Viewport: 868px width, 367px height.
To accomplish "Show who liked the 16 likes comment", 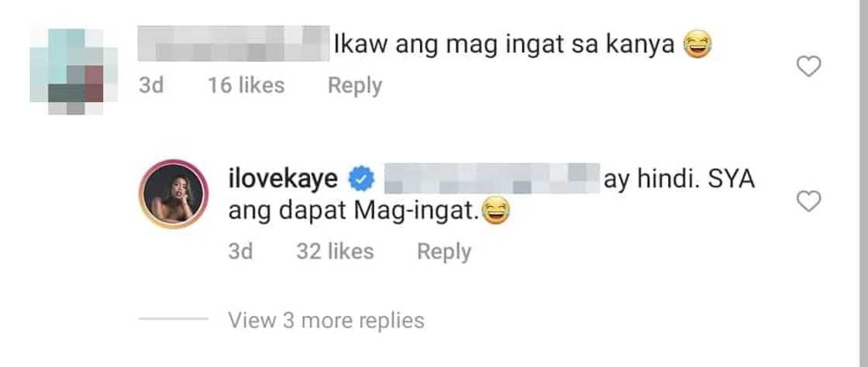I will [246, 86].
